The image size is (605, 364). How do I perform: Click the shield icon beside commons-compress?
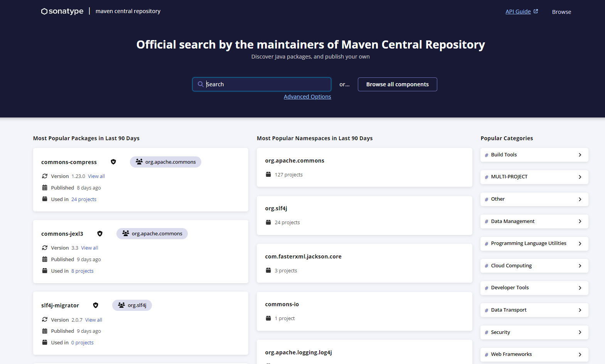point(113,162)
